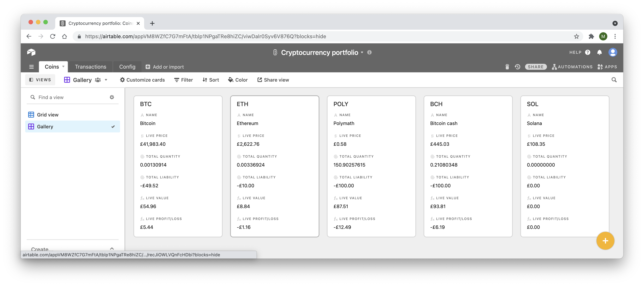Select the Grid view in the sidebar
Image resolution: width=644 pixels, height=286 pixels.
coord(48,114)
